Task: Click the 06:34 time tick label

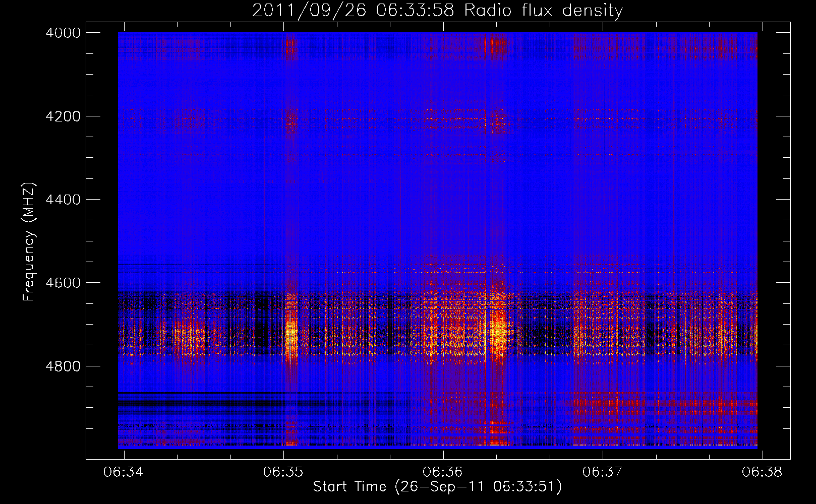Action: pos(124,472)
